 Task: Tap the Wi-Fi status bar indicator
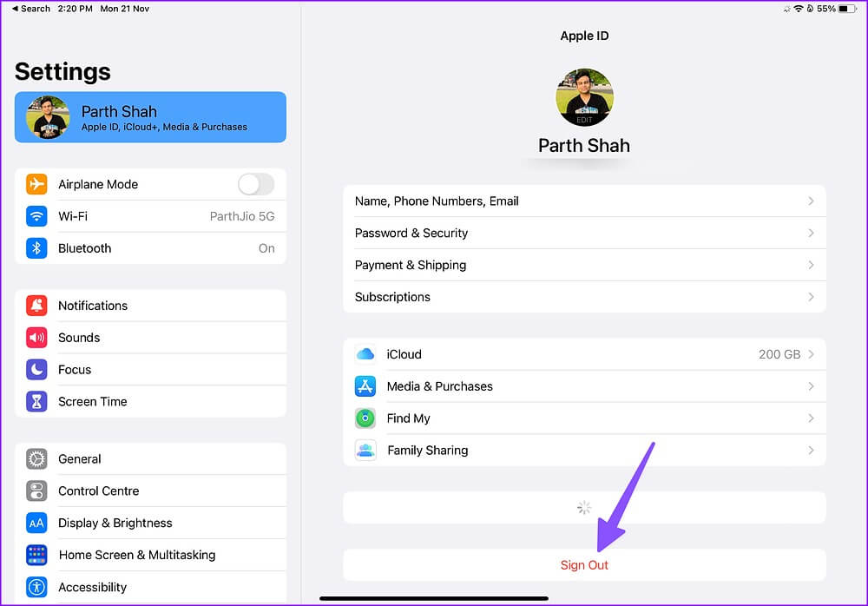(799, 9)
